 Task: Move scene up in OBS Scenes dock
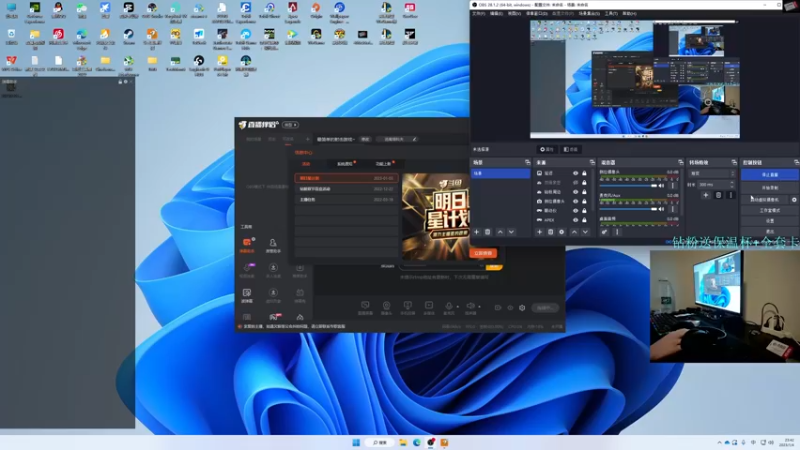[500, 232]
